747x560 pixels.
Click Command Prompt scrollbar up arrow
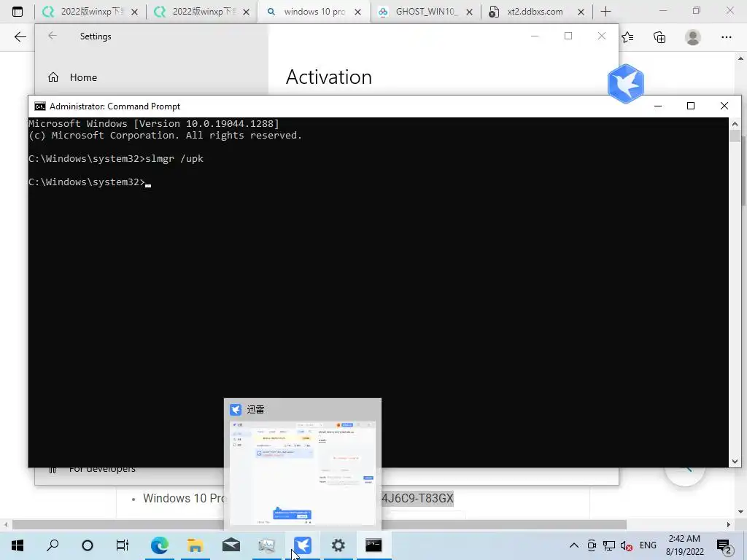coord(735,124)
